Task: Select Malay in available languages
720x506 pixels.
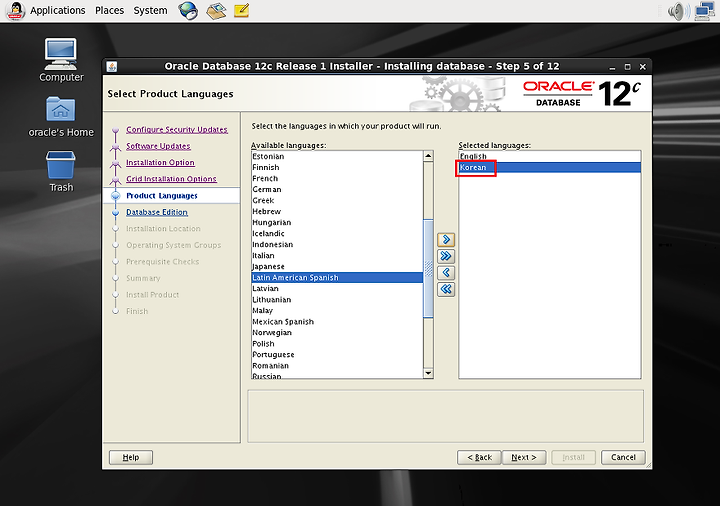Action: pos(337,311)
